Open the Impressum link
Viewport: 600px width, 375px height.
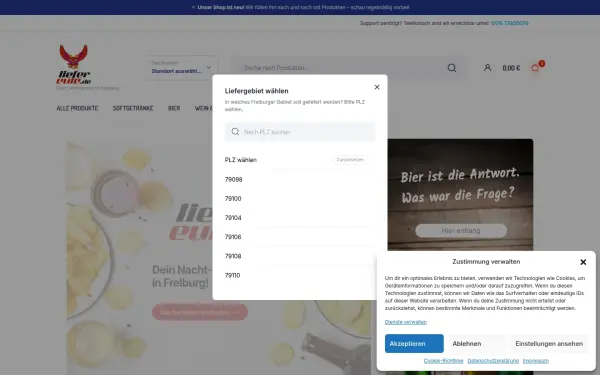tap(536, 361)
